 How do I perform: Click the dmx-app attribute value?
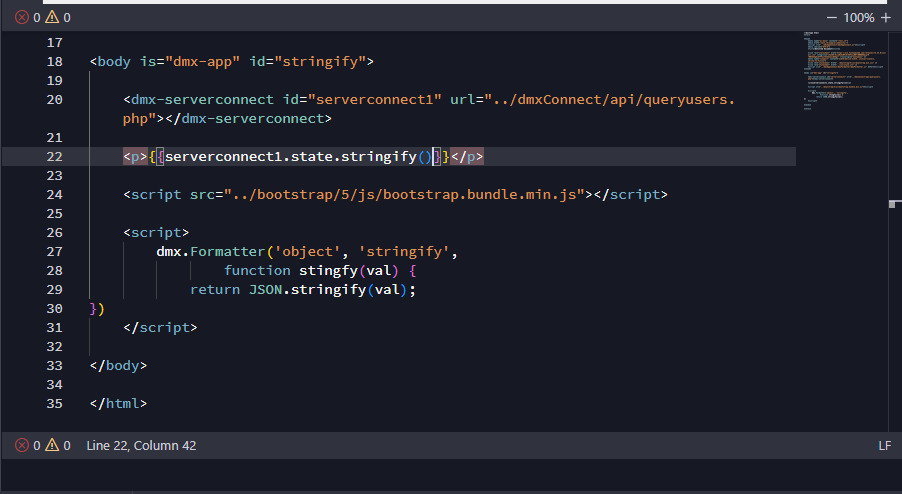(202, 62)
